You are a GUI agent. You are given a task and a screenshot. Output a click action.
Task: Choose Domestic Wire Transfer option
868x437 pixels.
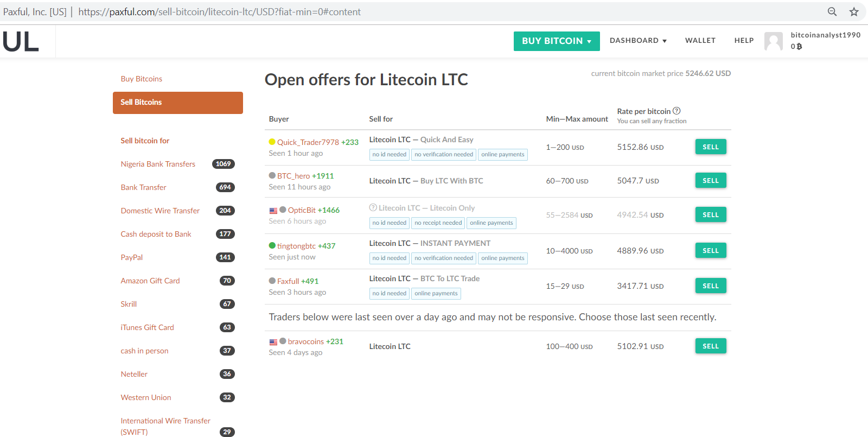click(x=160, y=211)
